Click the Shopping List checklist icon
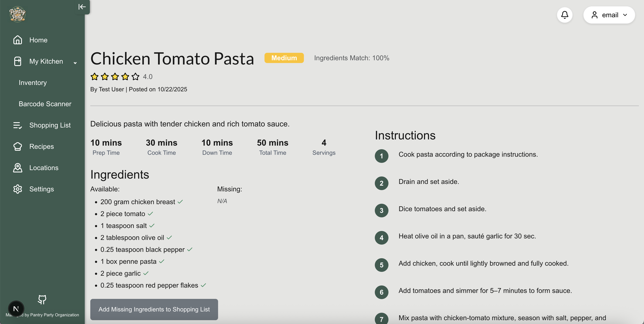 pyautogui.click(x=17, y=125)
